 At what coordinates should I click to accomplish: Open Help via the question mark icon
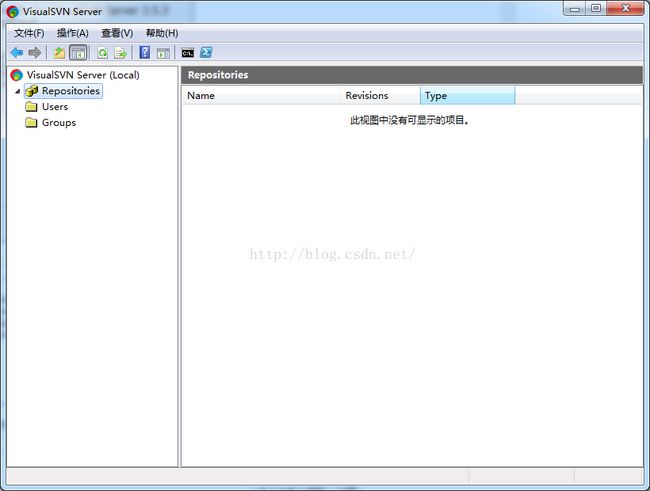click(145, 53)
